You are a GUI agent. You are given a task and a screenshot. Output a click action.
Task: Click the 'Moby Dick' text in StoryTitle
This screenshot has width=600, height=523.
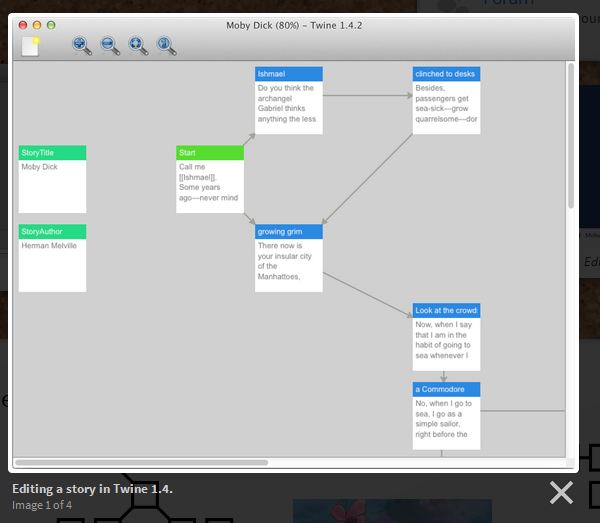click(39, 167)
